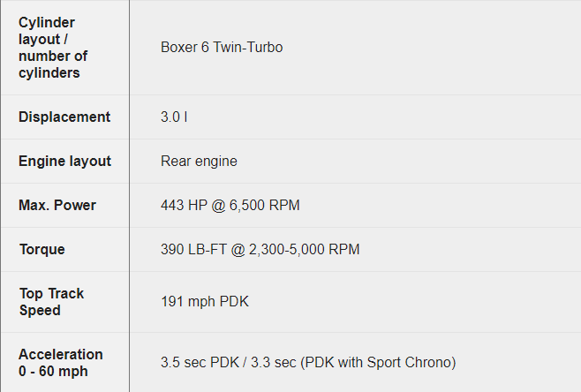581x392 pixels.
Task: Click the word cylinders in first label
Action: (x=49, y=73)
